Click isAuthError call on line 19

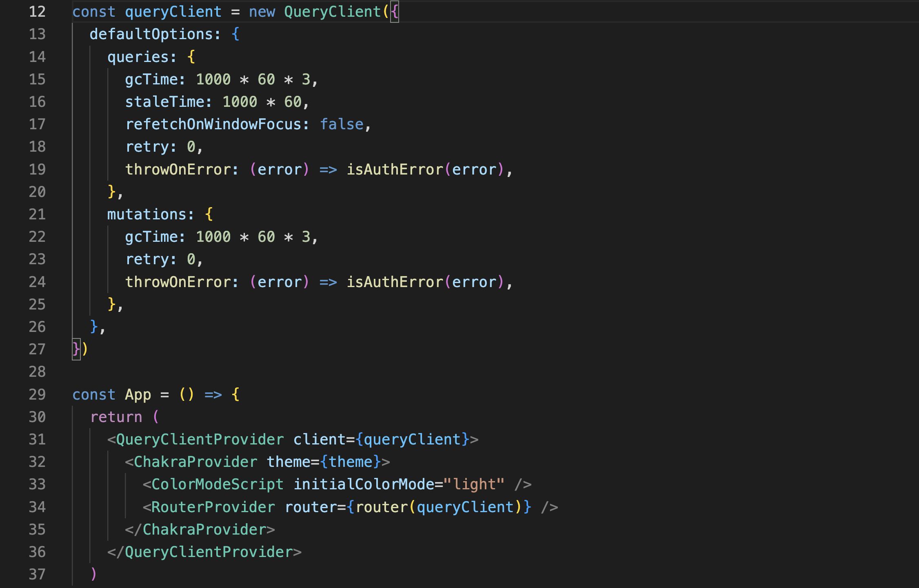click(395, 170)
